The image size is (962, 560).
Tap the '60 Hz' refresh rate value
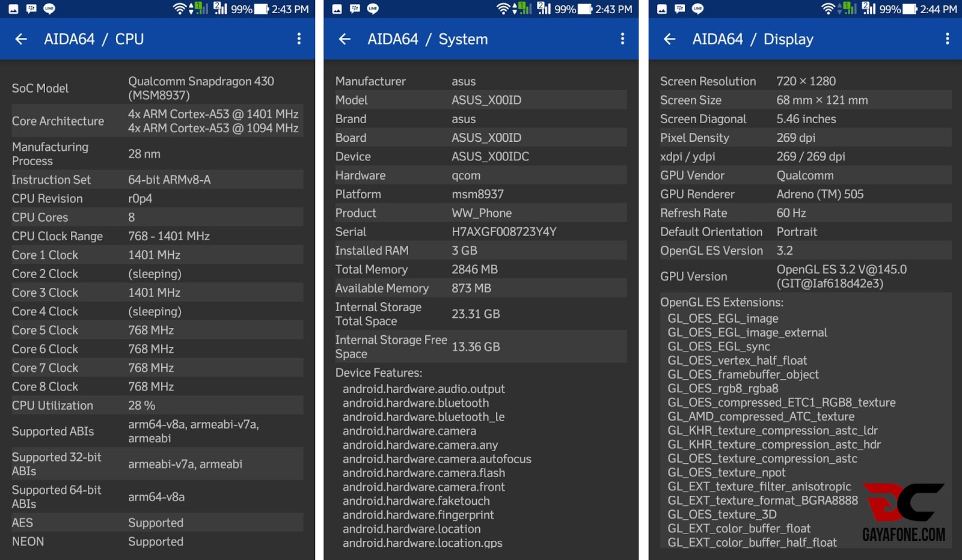[x=791, y=213]
